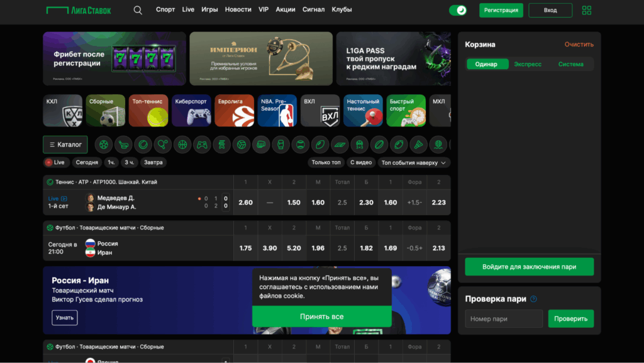The height and width of the screenshot is (363, 644).
Task: Switch to the Экспресс bet tab
Action: 527,64
